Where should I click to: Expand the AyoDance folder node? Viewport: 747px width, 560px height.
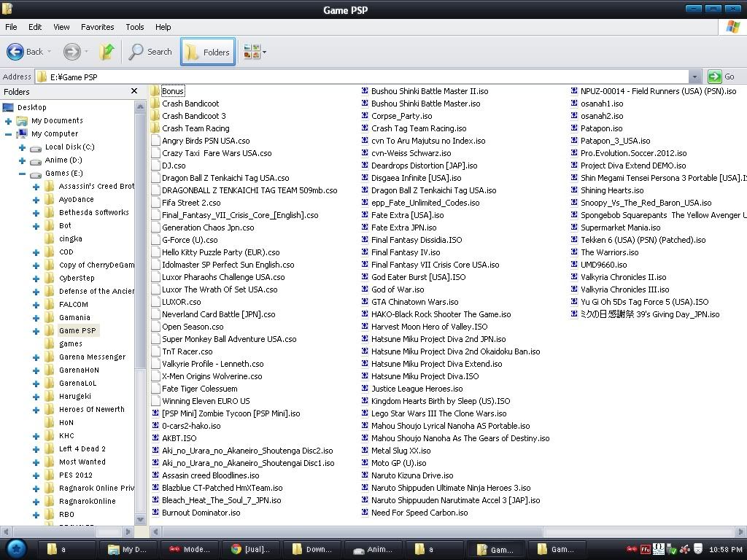click(36, 200)
